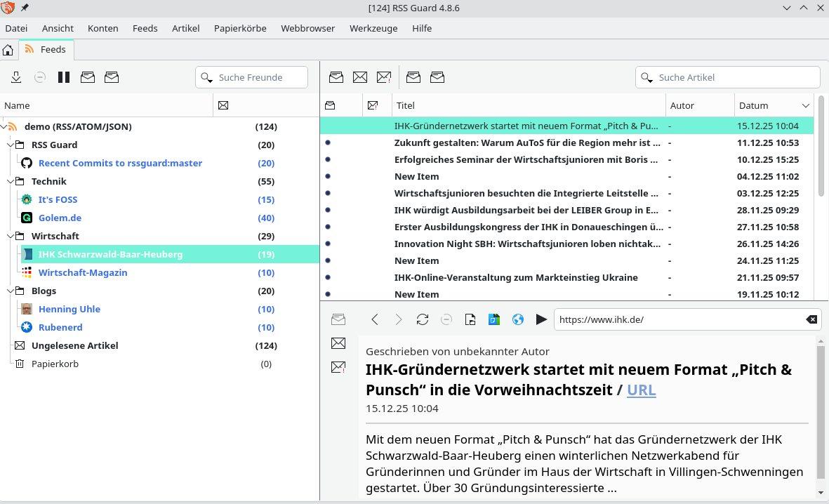
Task: Sort articles by the Datum column
Action: (x=752, y=105)
